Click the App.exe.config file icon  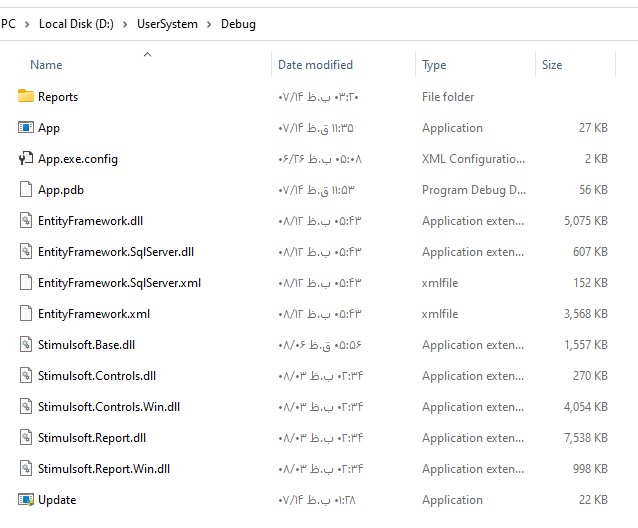point(26,159)
